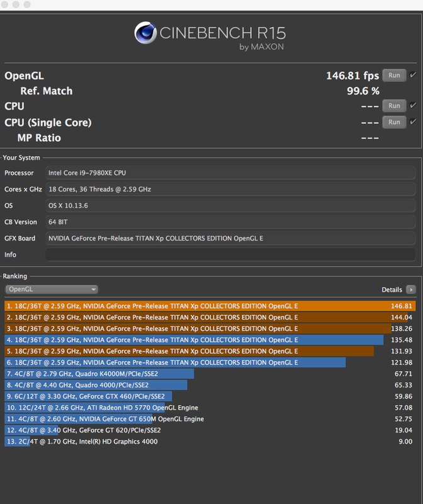
Task: Run the OpenGL benchmark
Action: tap(394, 75)
